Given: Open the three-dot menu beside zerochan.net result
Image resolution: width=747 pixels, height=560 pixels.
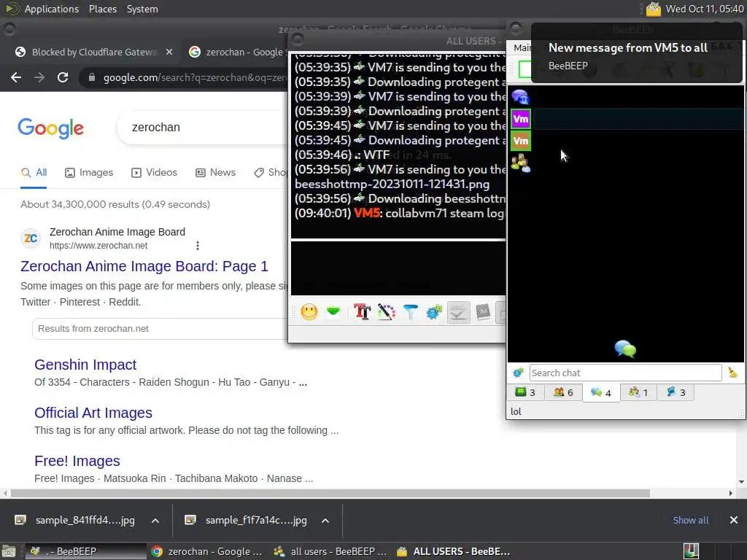Looking at the screenshot, I should 198,246.
